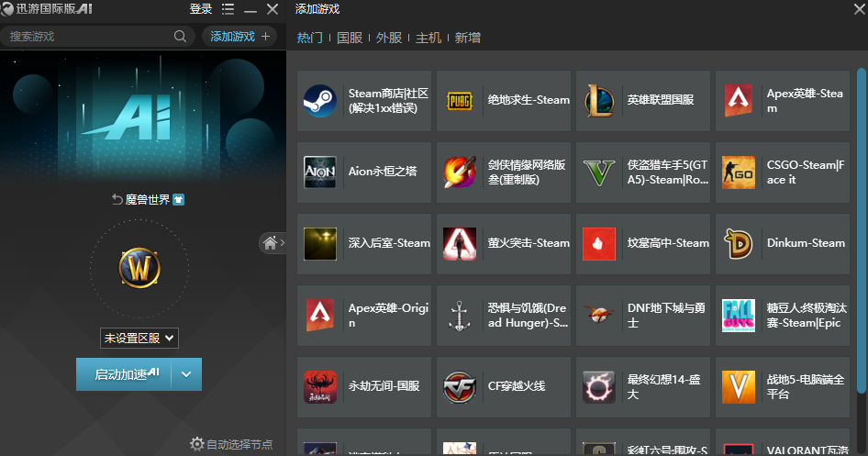Click the Dinkum-Steam label
This screenshot has width=868, height=456.
point(806,243)
